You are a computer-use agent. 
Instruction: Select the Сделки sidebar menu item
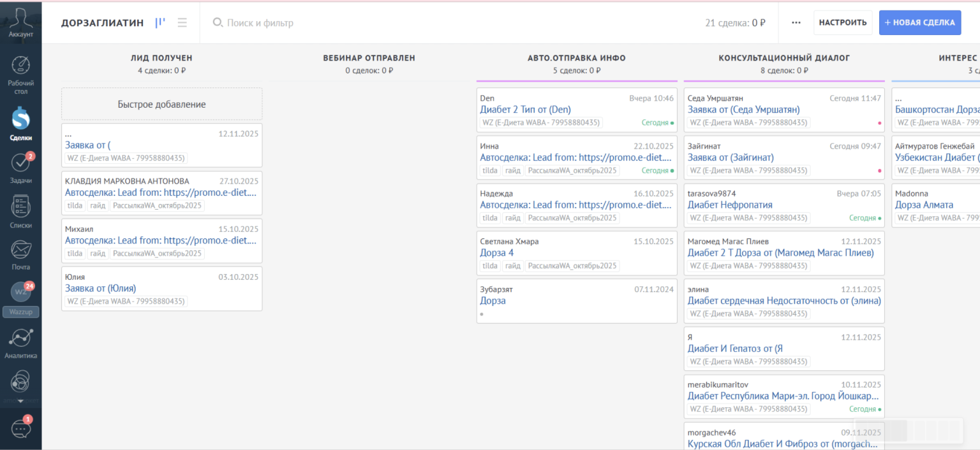click(x=20, y=124)
